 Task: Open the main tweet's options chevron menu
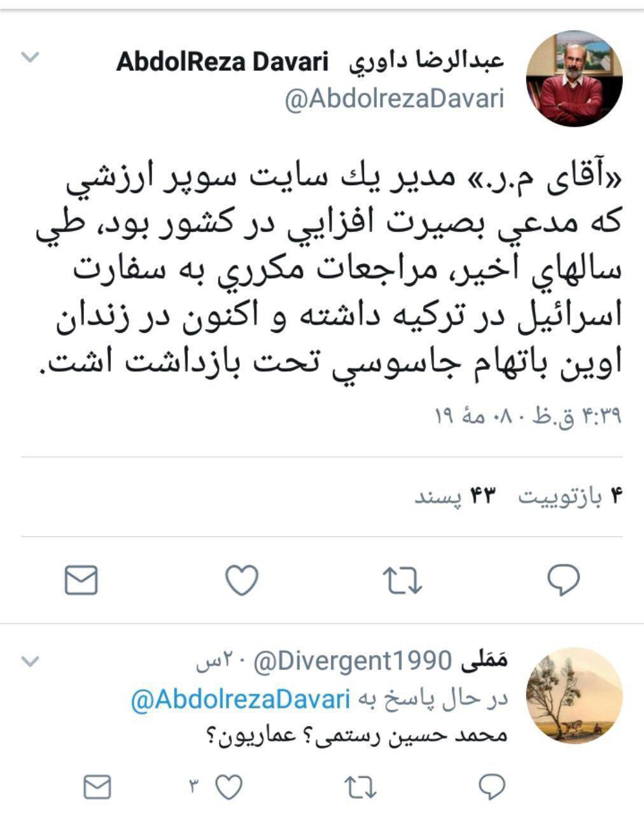coord(30,58)
